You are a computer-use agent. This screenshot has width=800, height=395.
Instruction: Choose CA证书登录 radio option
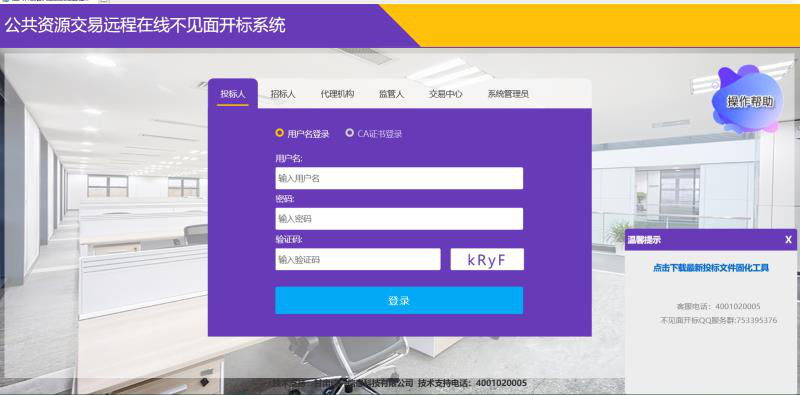[x=349, y=133]
